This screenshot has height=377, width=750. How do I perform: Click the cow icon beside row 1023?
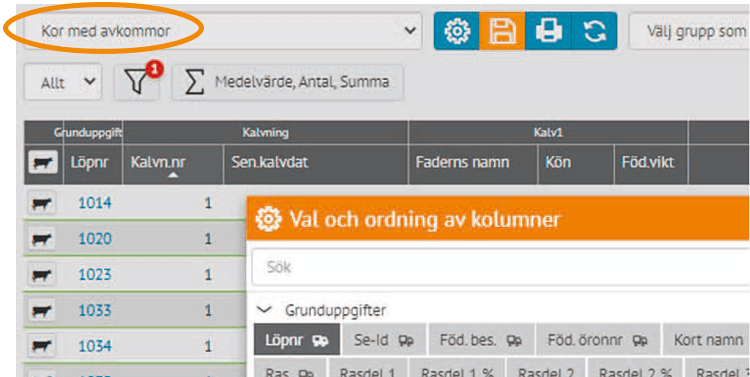click(x=41, y=275)
